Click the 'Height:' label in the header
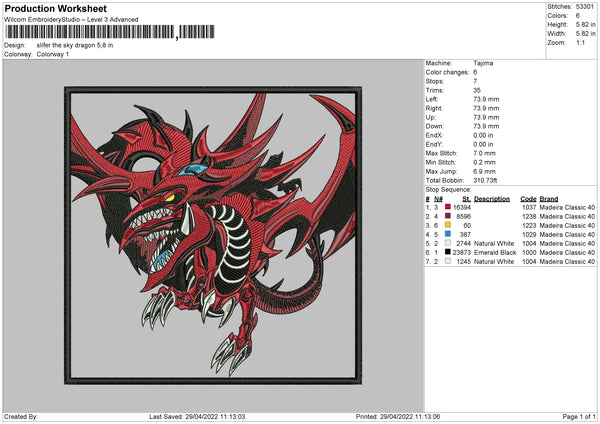 (557, 24)
